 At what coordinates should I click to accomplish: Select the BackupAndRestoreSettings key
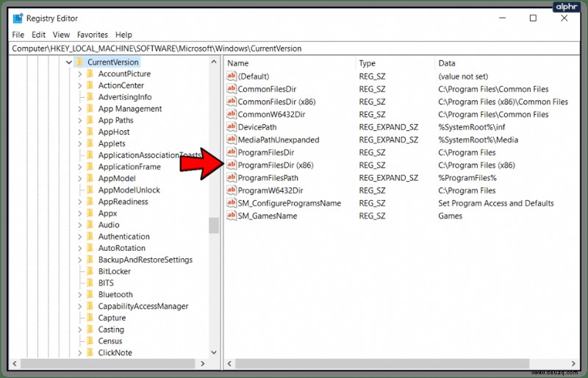pyautogui.click(x=145, y=260)
